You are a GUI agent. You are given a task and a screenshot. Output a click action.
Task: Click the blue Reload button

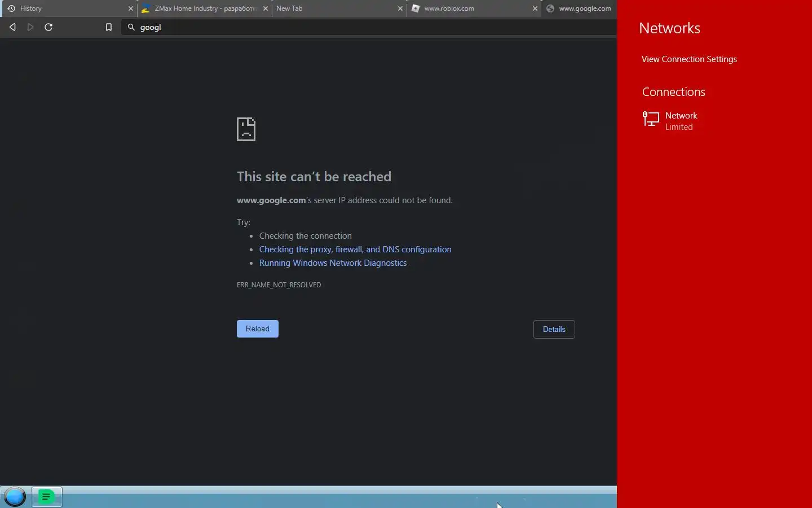(x=258, y=329)
